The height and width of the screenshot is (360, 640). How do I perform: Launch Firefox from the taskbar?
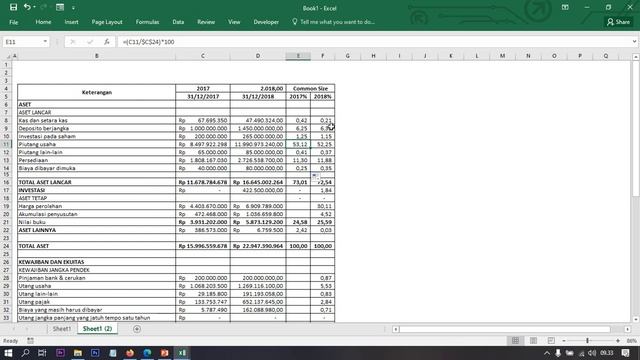click(x=130, y=353)
